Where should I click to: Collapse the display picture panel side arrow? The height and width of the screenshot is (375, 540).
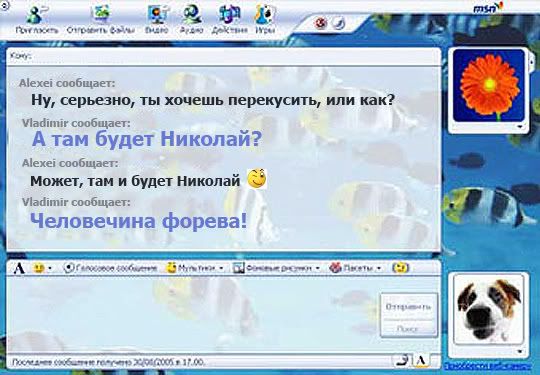531,62
